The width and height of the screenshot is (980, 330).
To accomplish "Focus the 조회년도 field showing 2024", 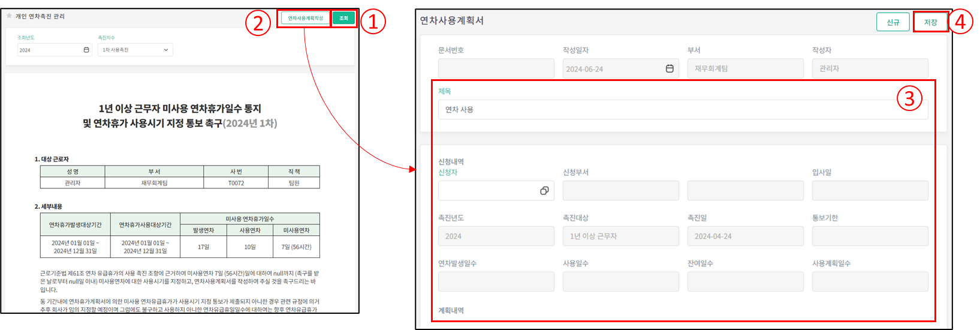I will 48,50.
